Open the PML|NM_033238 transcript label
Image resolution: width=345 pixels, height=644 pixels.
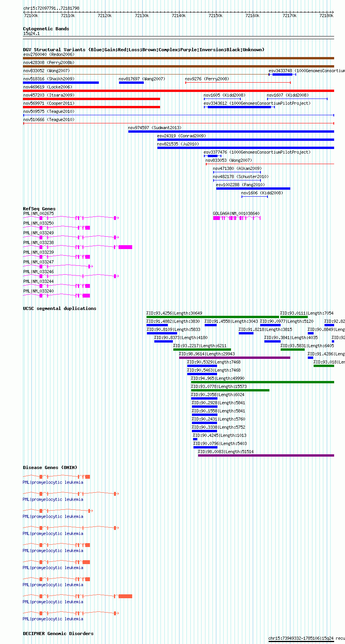tap(38, 242)
